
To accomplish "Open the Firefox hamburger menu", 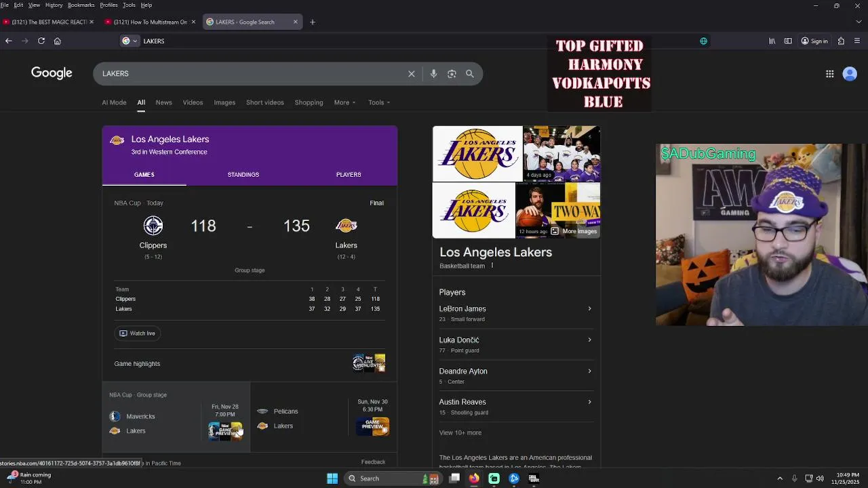I will 858,41.
